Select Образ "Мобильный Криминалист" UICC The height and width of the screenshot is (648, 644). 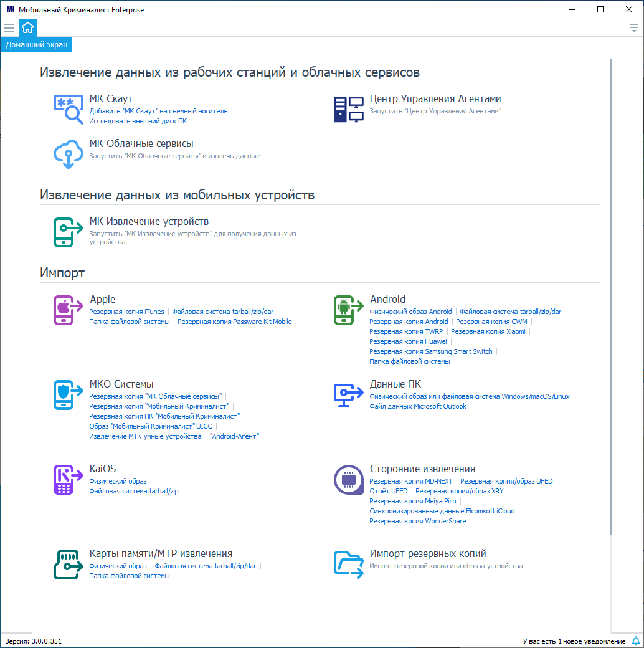pyautogui.click(x=150, y=426)
